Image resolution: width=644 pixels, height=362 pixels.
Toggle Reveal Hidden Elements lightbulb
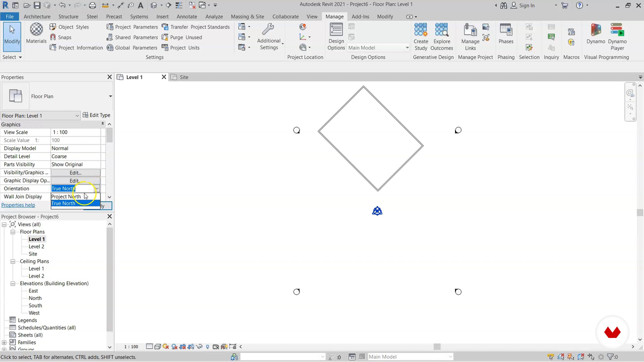207,347
